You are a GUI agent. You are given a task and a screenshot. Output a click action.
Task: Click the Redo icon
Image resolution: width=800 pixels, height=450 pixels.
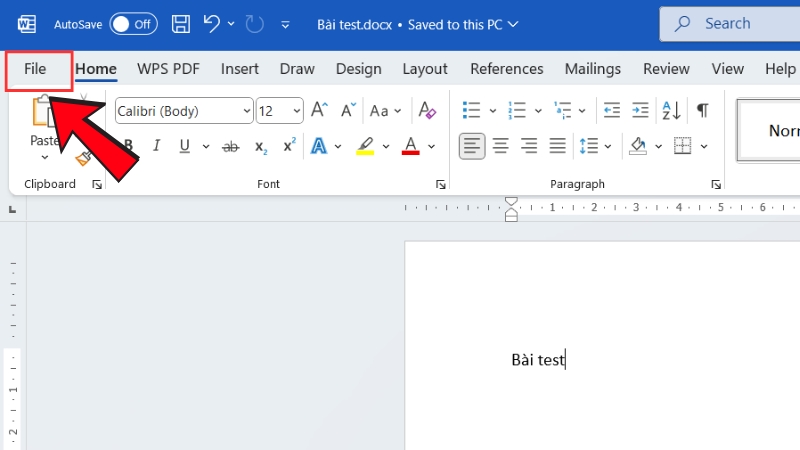[x=254, y=24]
